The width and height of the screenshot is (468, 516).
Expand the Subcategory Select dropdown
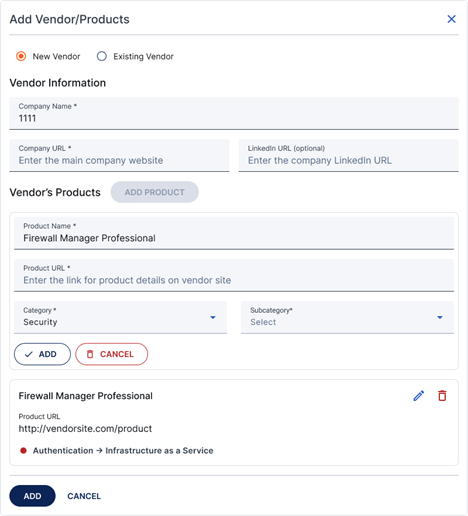pyautogui.click(x=347, y=317)
